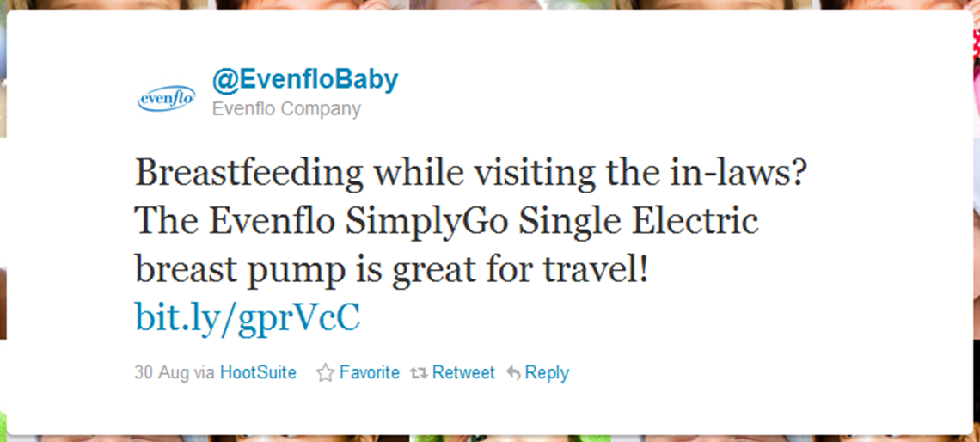Click the background photo strip below the tweet card
Image resolution: width=980 pixels, height=442 pixels.
point(490,439)
